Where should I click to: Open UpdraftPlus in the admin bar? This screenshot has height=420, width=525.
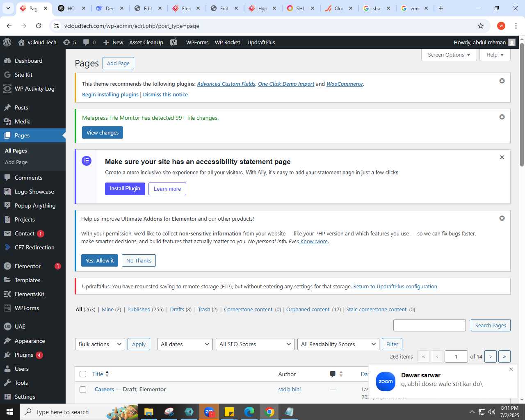[261, 42]
